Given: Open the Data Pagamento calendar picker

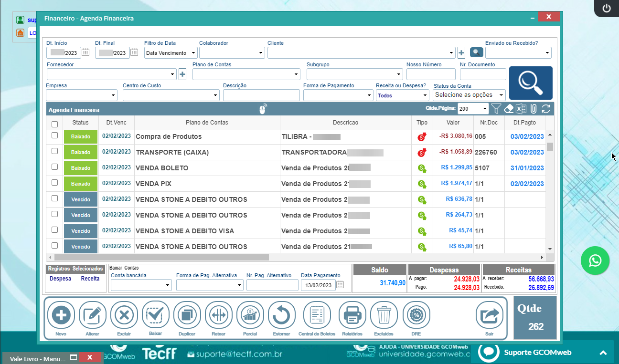Looking at the screenshot, I should click(x=340, y=285).
